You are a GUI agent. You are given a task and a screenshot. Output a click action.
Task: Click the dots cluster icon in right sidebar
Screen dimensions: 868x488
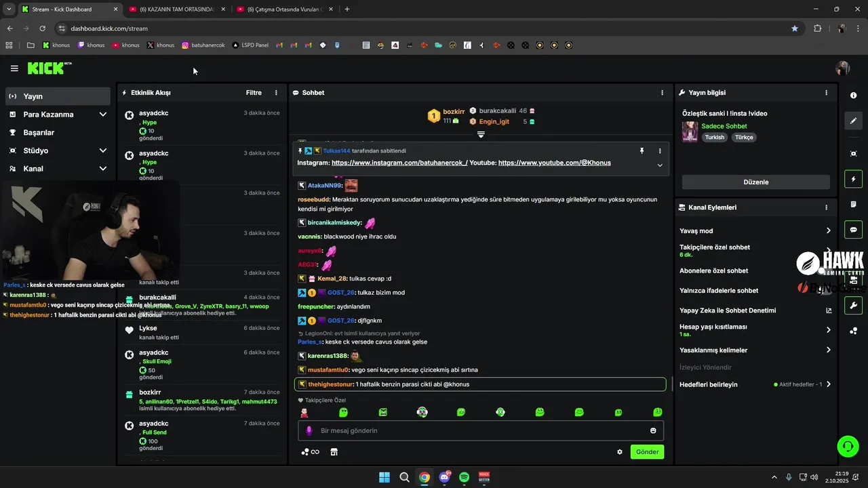coord(854,331)
